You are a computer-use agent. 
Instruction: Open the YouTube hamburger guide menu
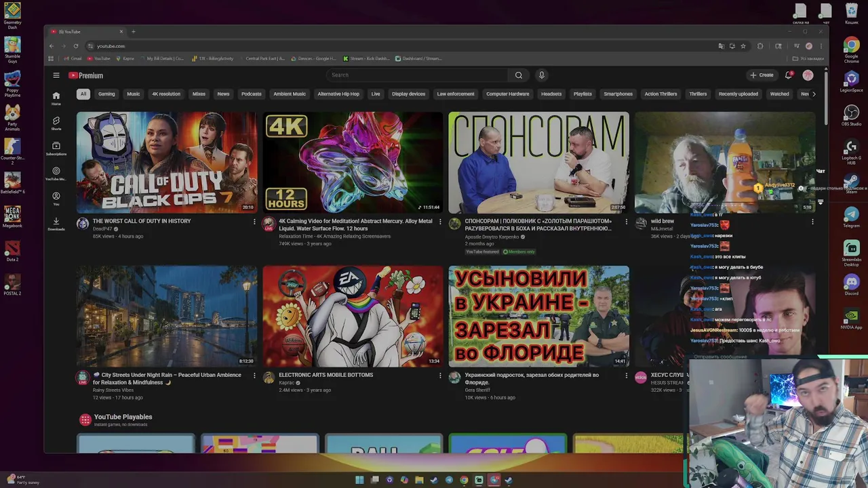tap(56, 75)
